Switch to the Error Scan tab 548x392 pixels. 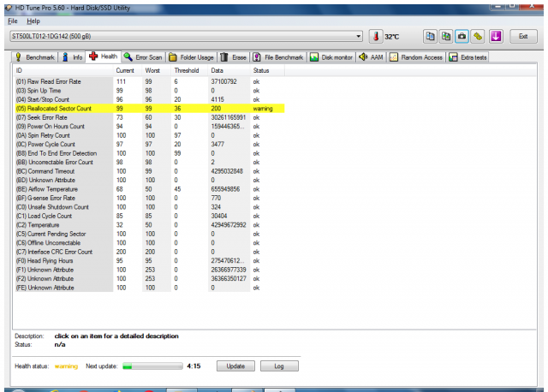[144, 56]
